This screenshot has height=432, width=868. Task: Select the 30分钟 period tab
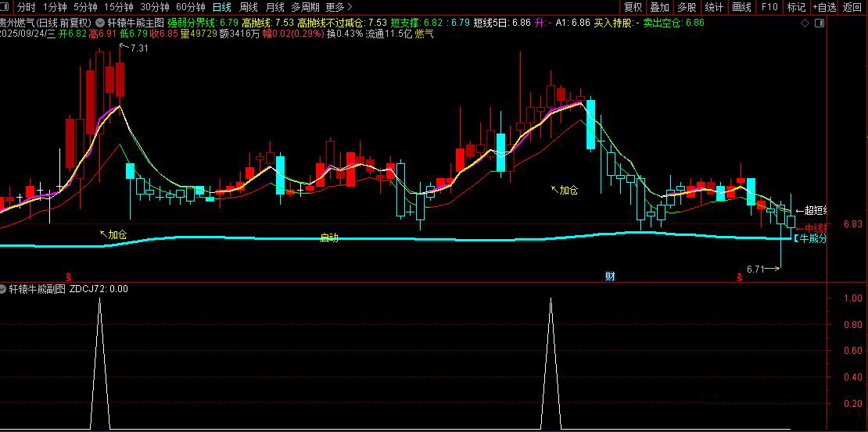[155, 7]
